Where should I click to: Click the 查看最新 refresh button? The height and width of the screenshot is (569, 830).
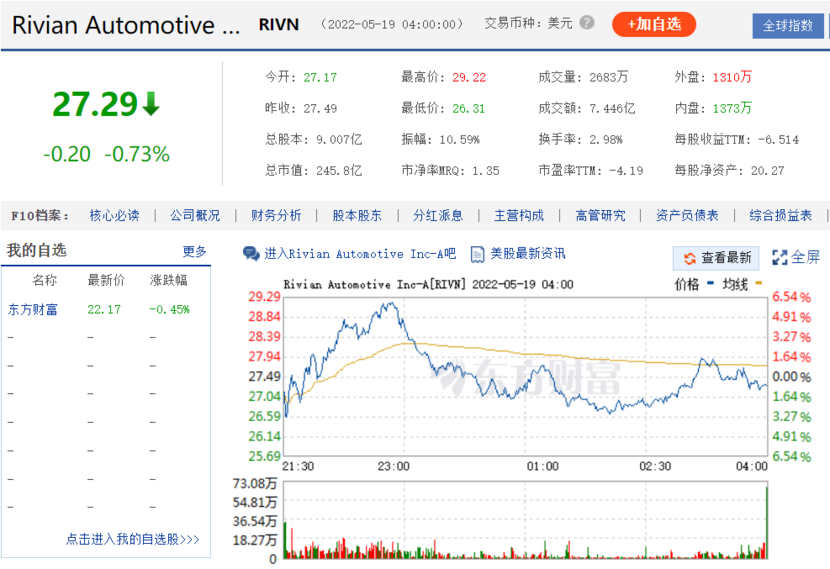click(716, 258)
